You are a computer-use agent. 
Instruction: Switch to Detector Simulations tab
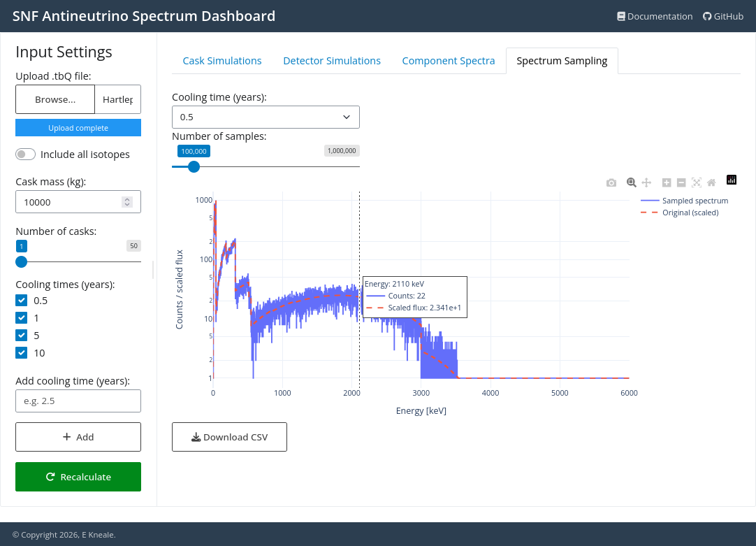pos(332,61)
